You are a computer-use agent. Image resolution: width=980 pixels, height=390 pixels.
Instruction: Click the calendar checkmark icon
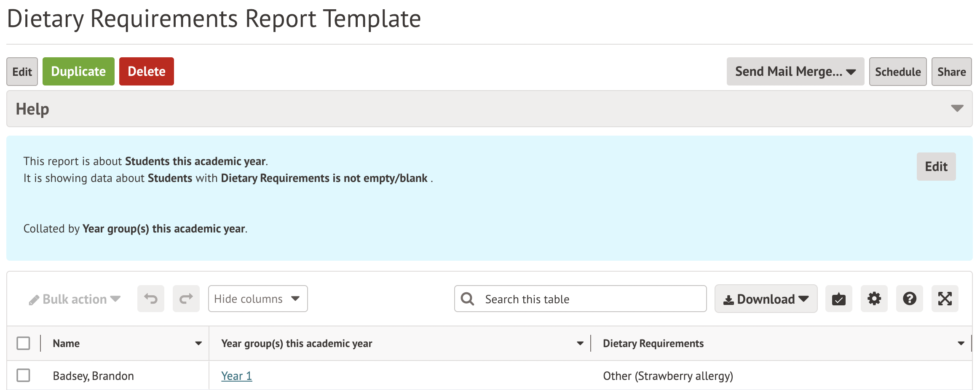coord(838,299)
